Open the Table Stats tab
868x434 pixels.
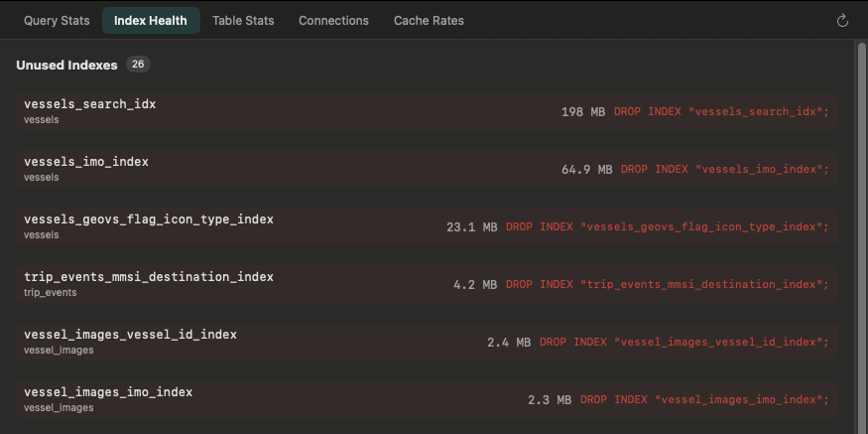tap(243, 21)
